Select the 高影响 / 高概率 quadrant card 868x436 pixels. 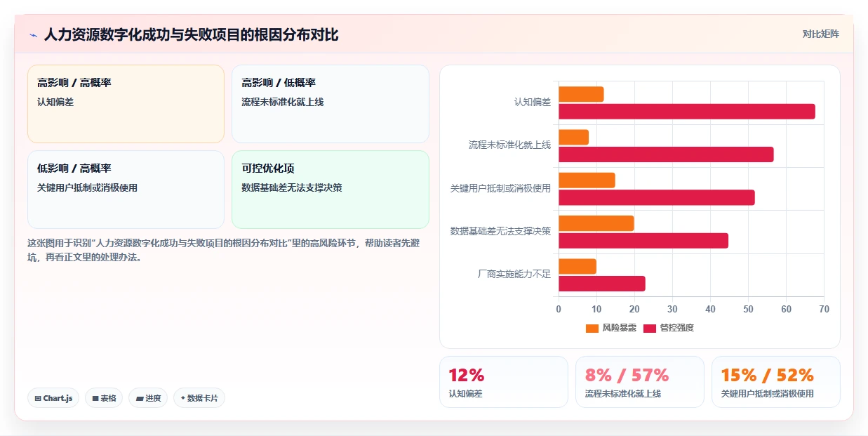pos(126,104)
